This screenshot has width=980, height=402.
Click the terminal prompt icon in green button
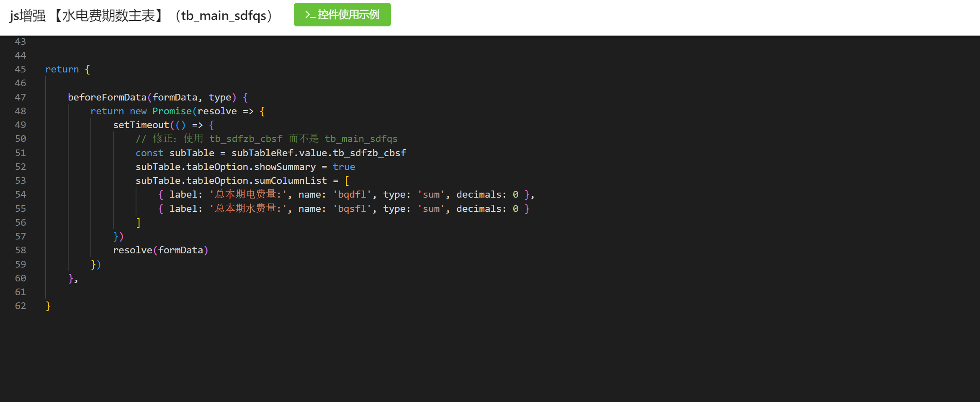(x=310, y=15)
